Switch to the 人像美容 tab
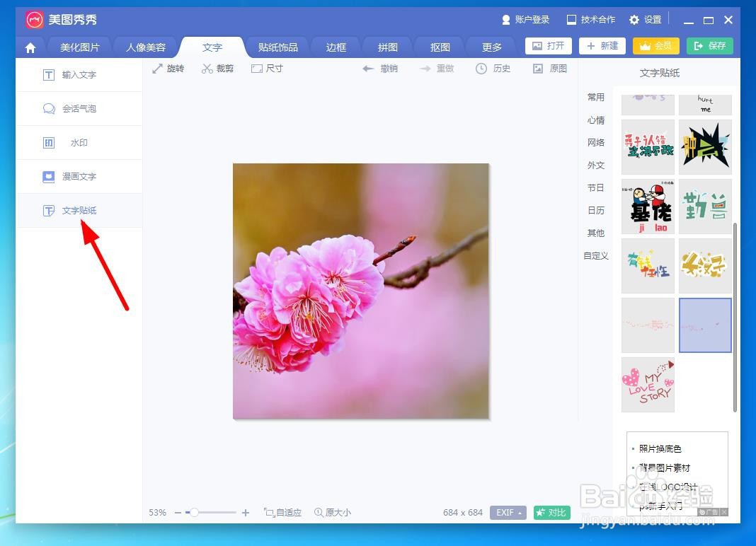This screenshot has height=546, width=756. click(146, 47)
